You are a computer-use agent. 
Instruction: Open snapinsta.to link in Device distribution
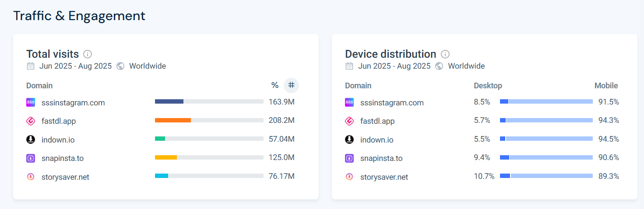click(x=381, y=158)
